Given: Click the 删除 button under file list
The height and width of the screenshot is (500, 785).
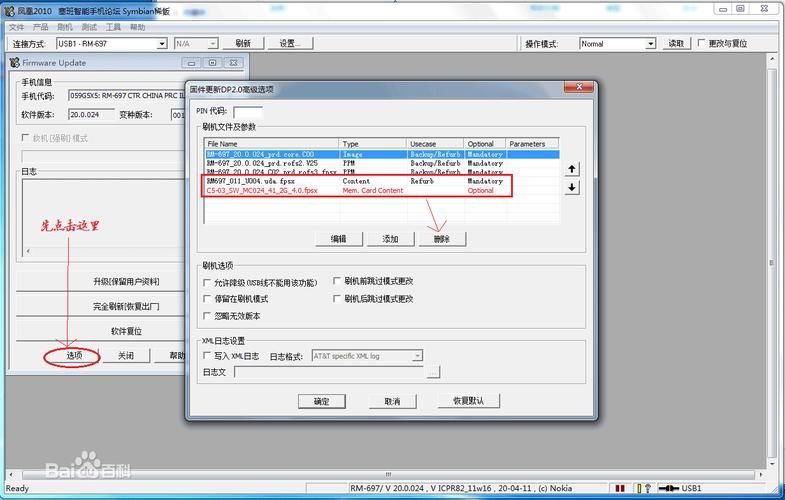Looking at the screenshot, I should (442, 239).
